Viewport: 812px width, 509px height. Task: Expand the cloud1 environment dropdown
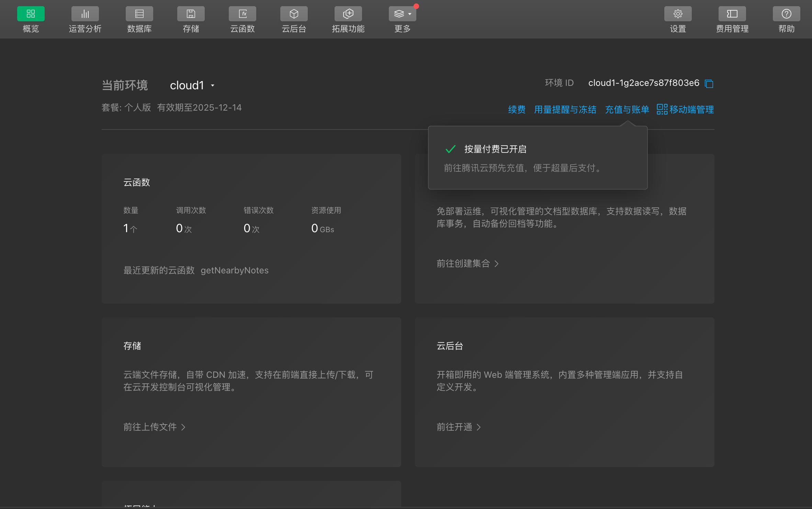pos(192,86)
